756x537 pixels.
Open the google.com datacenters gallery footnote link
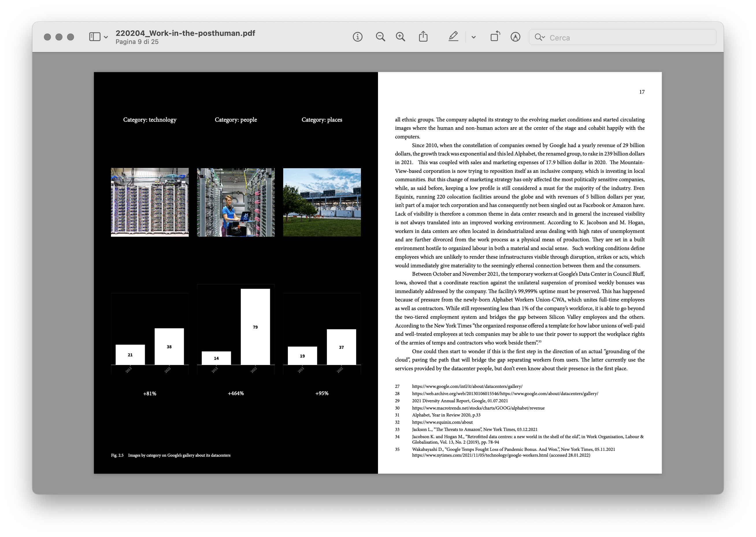467,386
